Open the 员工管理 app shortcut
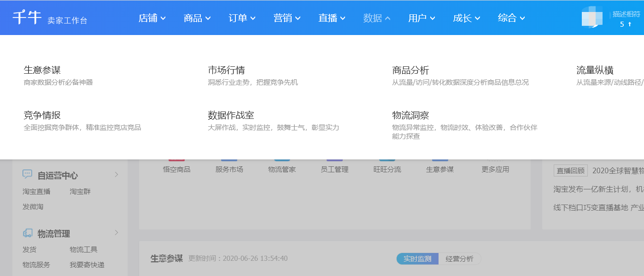 (334, 169)
